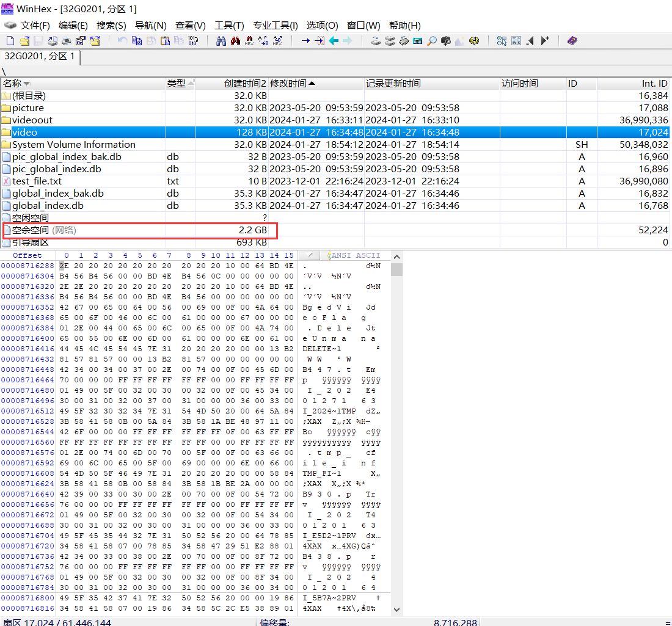Click the Replace Hex Values icon
This screenshot has width=672, height=626.
[x=278, y=41]
